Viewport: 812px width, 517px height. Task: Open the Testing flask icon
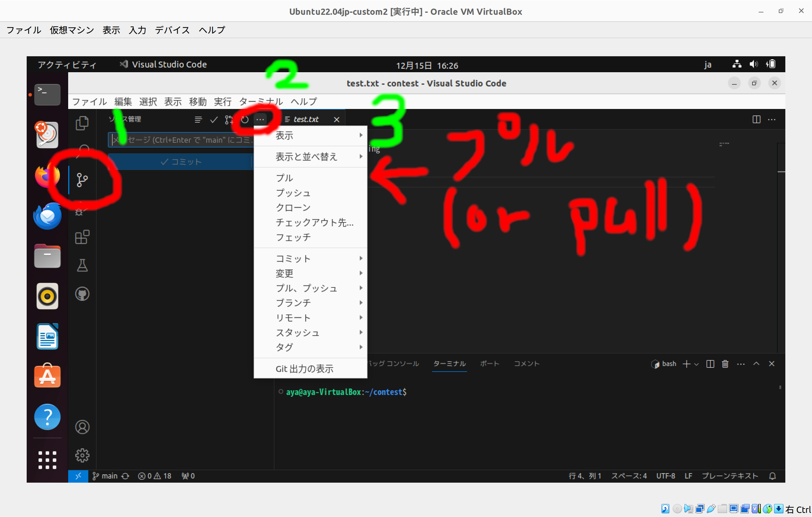(x=82, y=265)
